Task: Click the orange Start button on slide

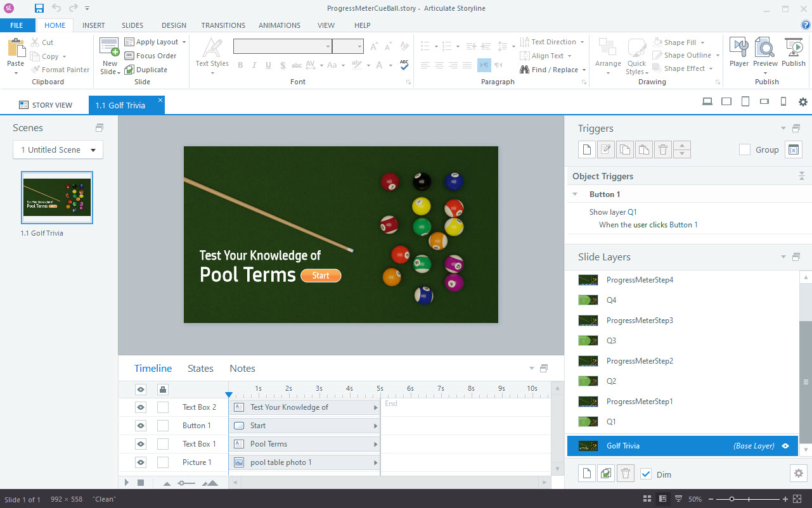Action: tap(321, 276)
